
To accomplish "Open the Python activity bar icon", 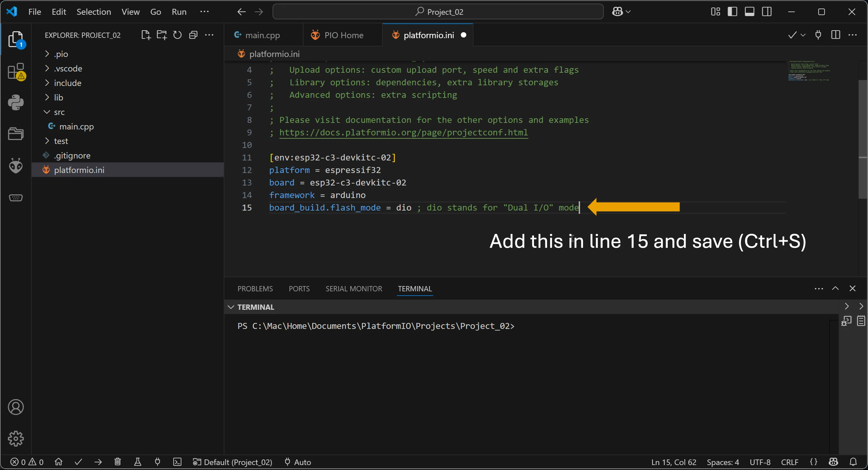I will pos(16,102).
